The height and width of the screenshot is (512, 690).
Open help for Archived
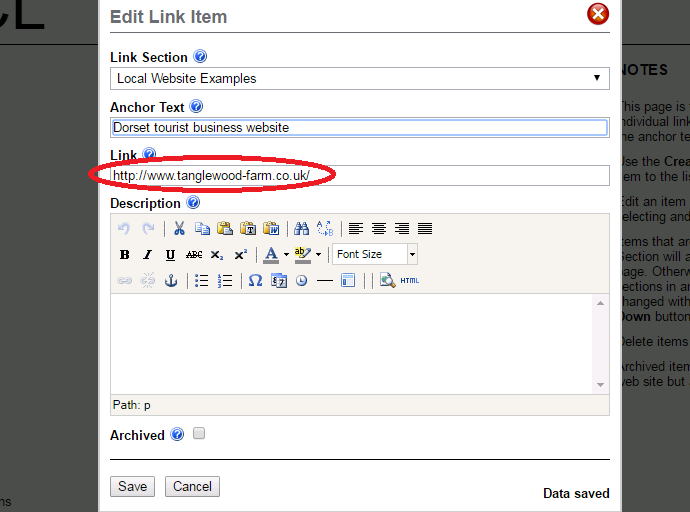click(177, 434)
